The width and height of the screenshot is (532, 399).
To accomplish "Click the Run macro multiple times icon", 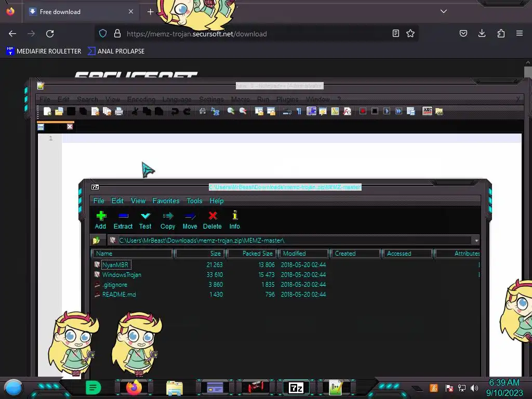I will tap(398, 111).
